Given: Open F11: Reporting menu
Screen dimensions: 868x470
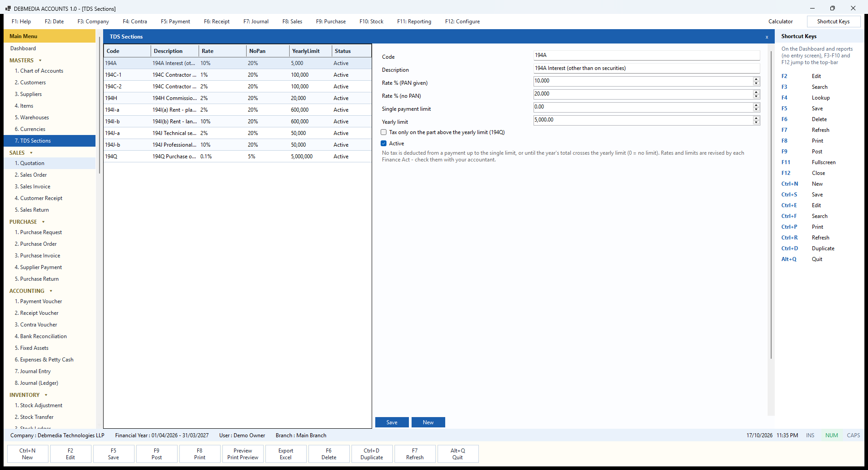Looking at the screenshot, I should coord(414,22).
